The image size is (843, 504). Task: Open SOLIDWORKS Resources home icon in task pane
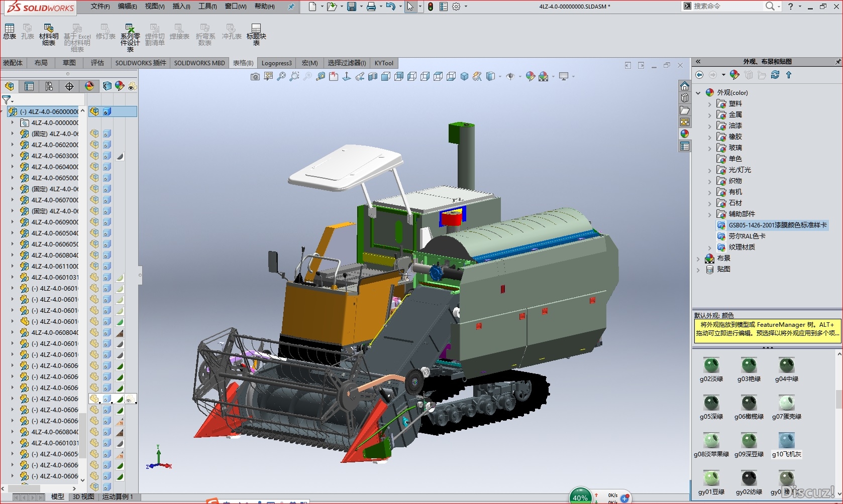point(685,86)
